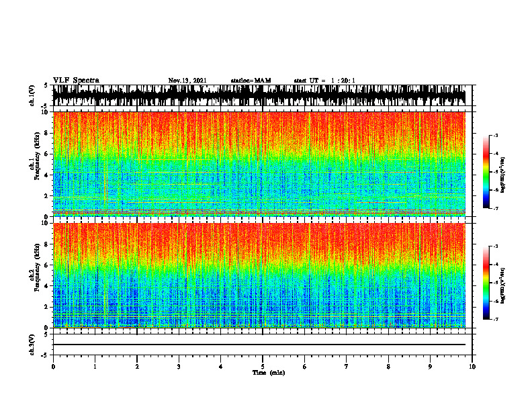
Task: Click the ch.1 frequency tick "6"
Action: tap(46, 154)
